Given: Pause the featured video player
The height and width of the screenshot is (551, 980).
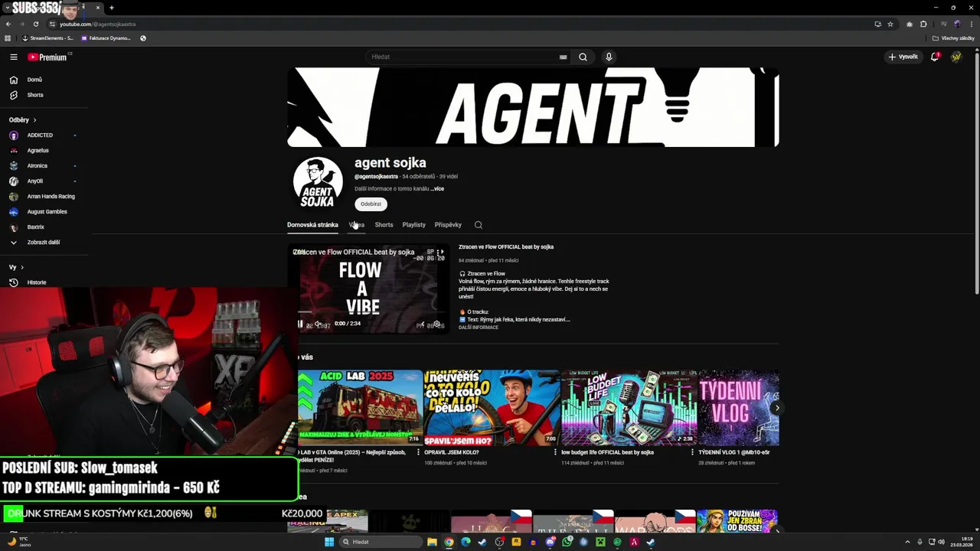Looking at the screenshot, I should coord(299,324).
